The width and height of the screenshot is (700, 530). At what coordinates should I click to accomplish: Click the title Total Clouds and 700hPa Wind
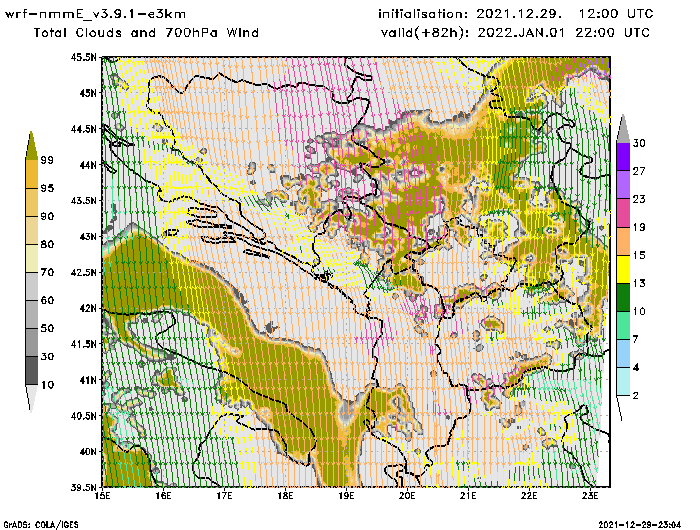click(x=146, y=33)
